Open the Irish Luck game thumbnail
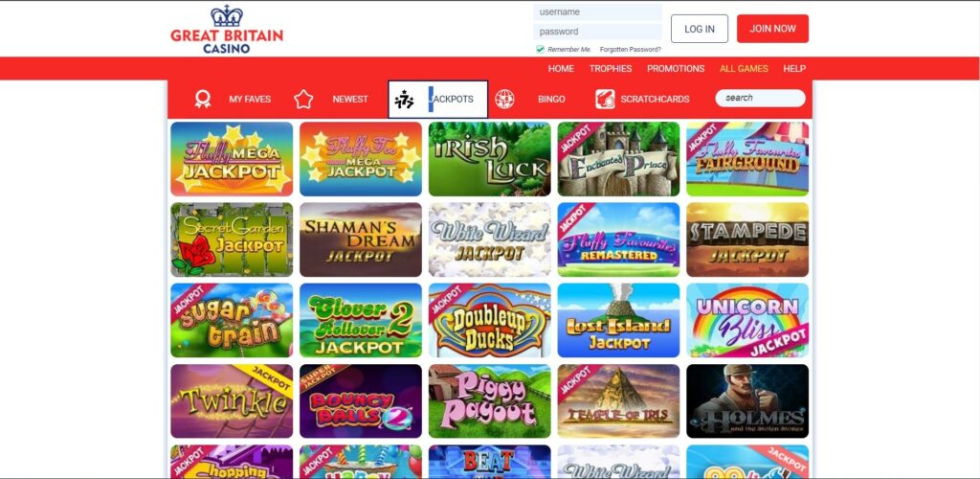 pyautogui.click(x=489, y=159)
